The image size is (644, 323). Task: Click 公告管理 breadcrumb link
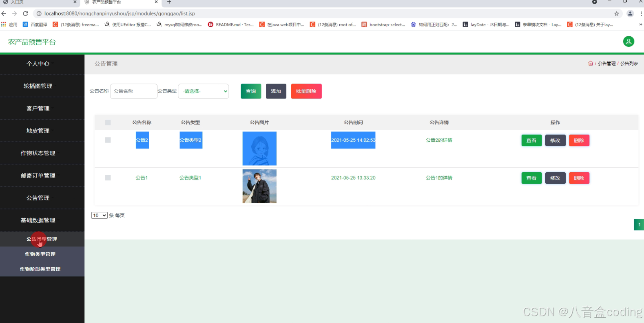(607, 64)
